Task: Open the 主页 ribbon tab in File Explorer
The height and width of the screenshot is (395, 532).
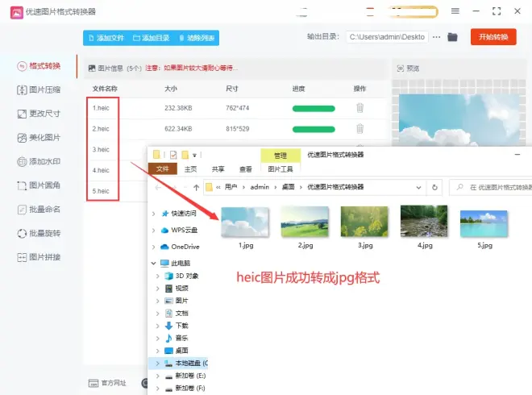Action: click(x=191, y=169)
